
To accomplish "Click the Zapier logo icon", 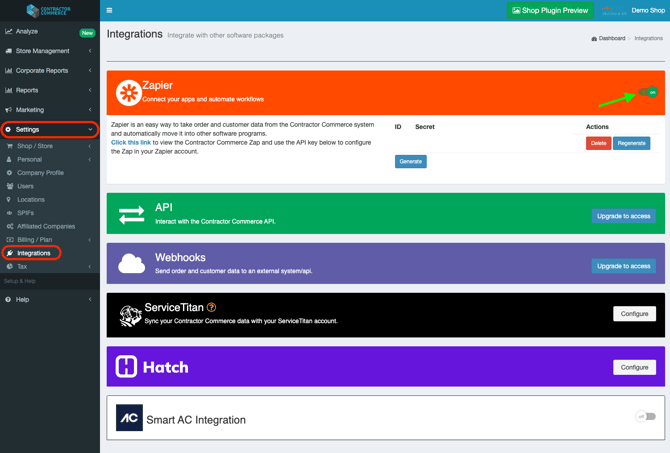I will point(128,92).
